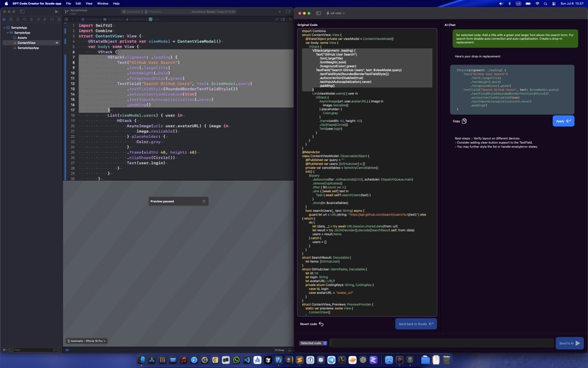
Task: Open Music app from the Dock
Action: (x=183, y=360)
